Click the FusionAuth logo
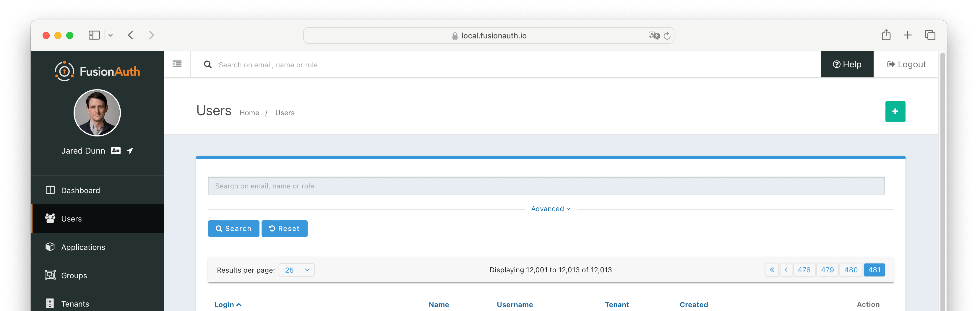This screenshot has width=980, height=311. 97,71
